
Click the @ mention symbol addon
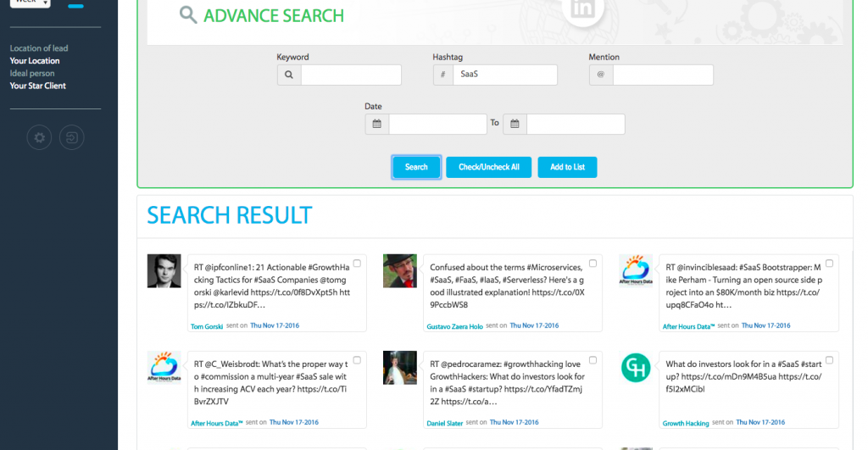(601, 75)
